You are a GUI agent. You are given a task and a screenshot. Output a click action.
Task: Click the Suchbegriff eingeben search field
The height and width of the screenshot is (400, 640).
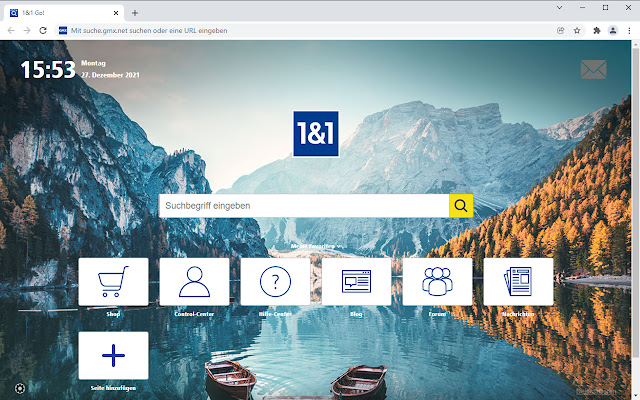point(304,206)
